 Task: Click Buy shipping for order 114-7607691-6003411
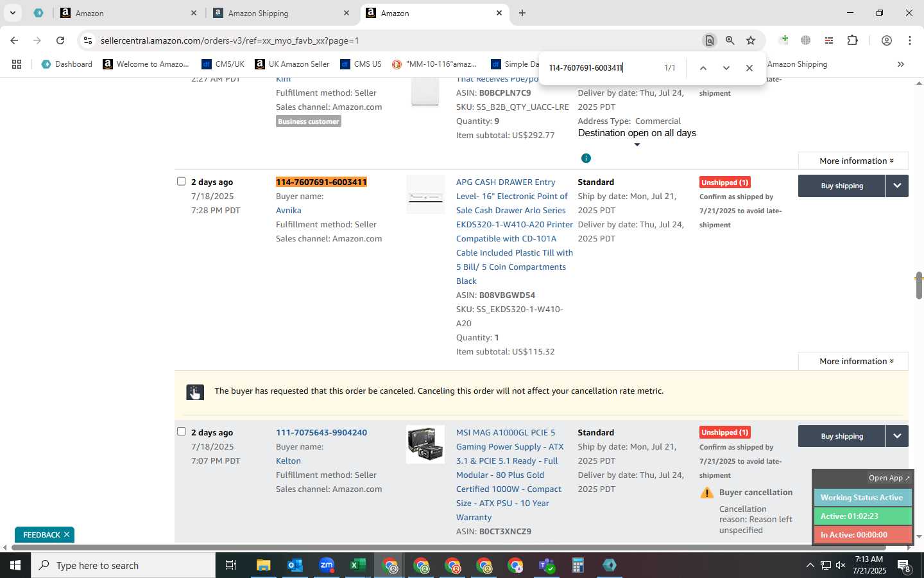[x=842, y=186]
